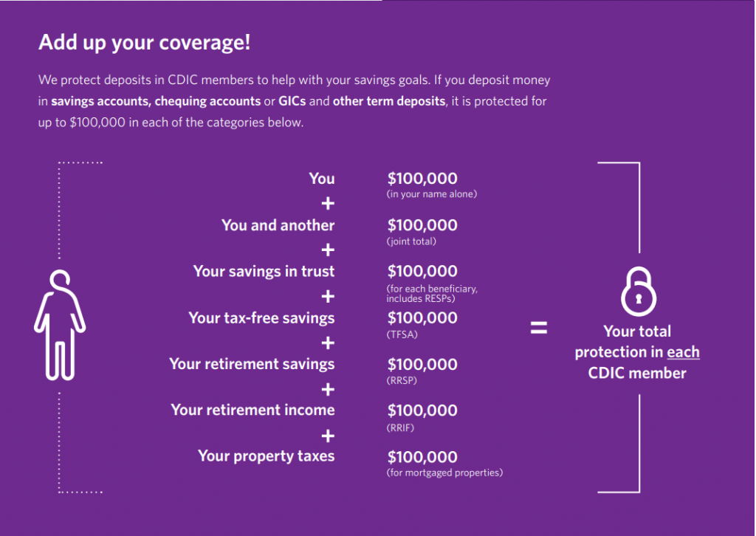Click the (TFSA) note text
The image size is (756, 536).
[x=402, y=334]
